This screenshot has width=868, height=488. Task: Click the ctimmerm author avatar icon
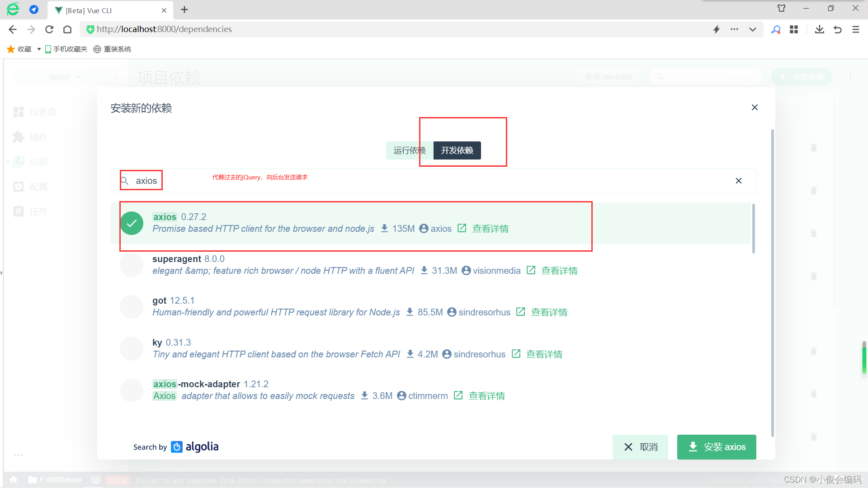(401, 396)
